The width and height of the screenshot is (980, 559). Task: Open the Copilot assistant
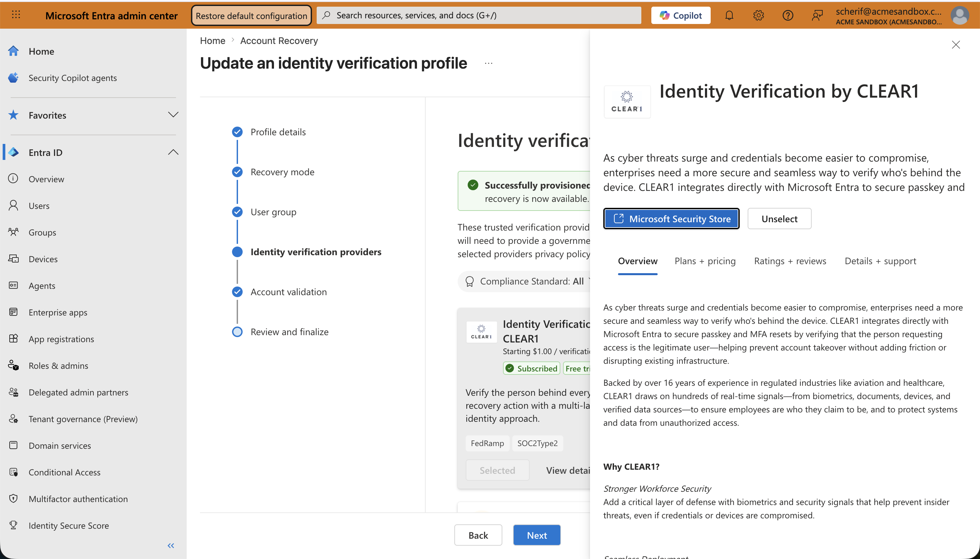coord(680,15)
